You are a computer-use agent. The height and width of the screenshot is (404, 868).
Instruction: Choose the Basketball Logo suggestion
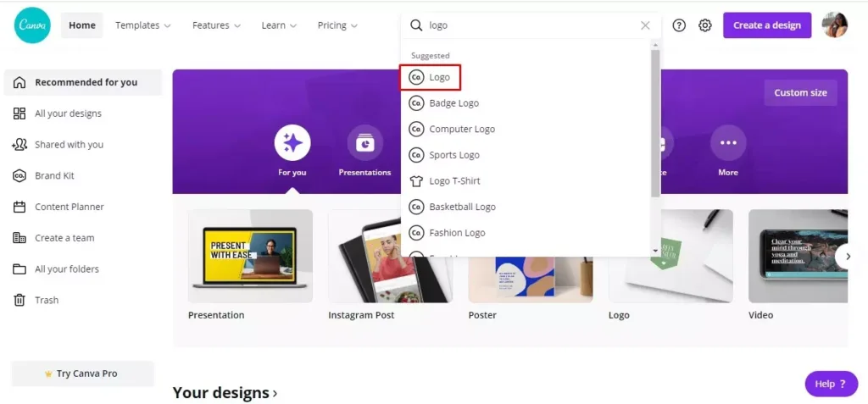point(462,207)
